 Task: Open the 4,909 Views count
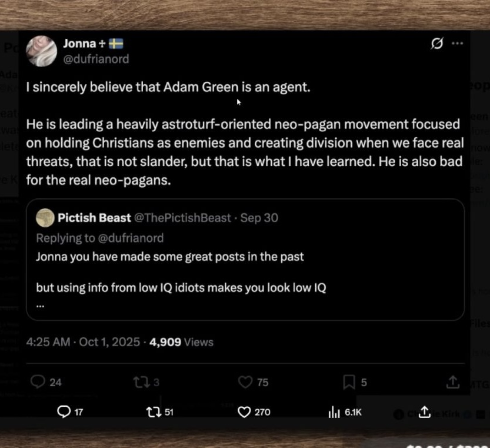point(181,342)
